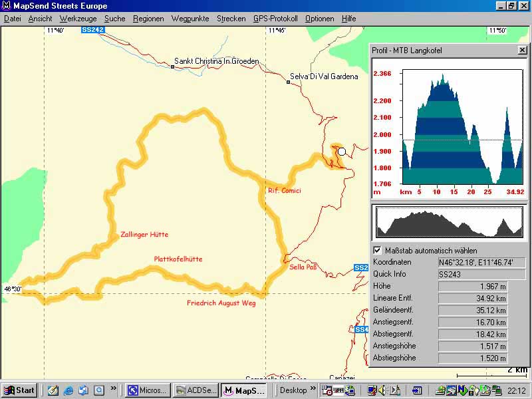Click the Outlook Express quick launch icon
The image size is (532, 399).
[x=84, y=390]
